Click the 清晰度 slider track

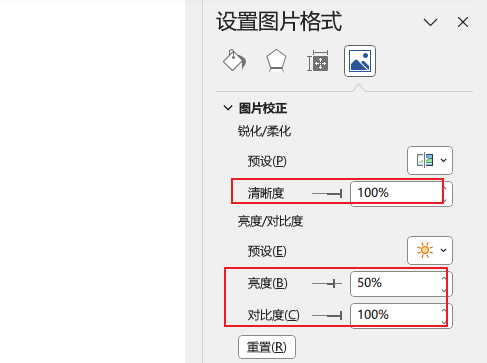(x=327, y=193)
